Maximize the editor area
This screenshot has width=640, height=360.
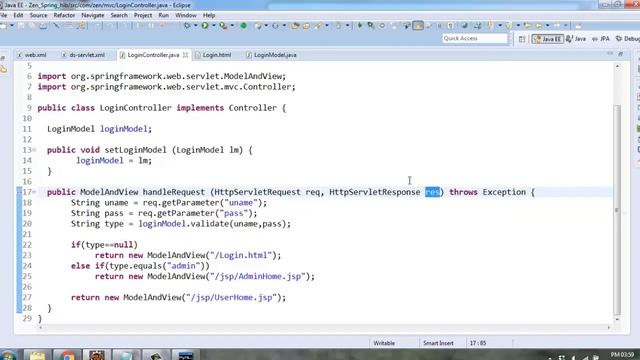tap(620, 53)
